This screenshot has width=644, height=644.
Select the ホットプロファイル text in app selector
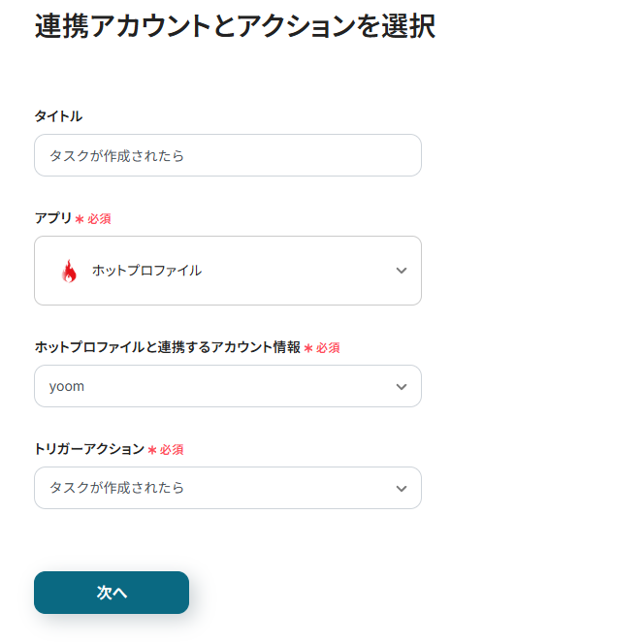point(146,271)
